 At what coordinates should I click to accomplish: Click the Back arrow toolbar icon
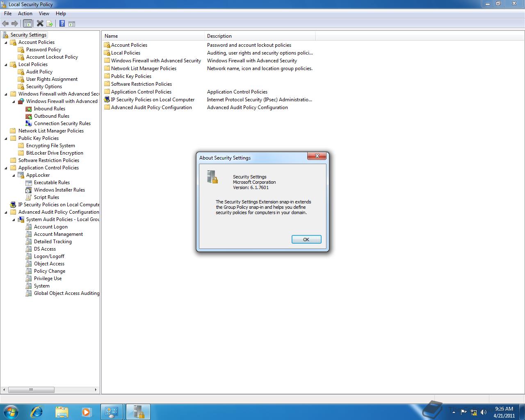[5, 24]
